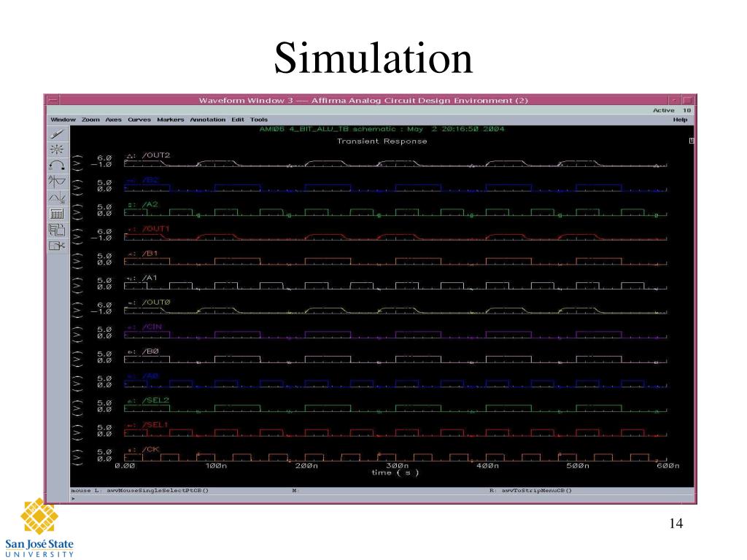Select the sine wave cursor icon
The height and width of the screenshot is (560, 747).
pos(57,198)
